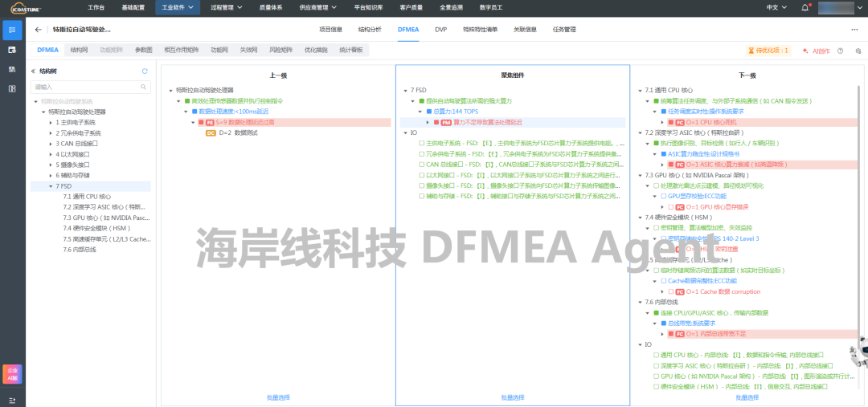Expand the 3 CAN 总线接口 tree node
The width and height of the screenshot is (868, 407).
tap(51, 144)
